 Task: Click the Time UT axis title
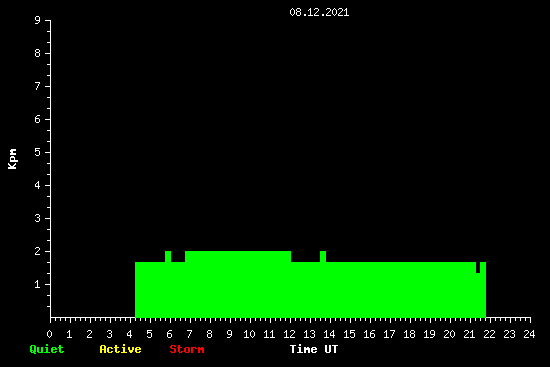(314, 349)
